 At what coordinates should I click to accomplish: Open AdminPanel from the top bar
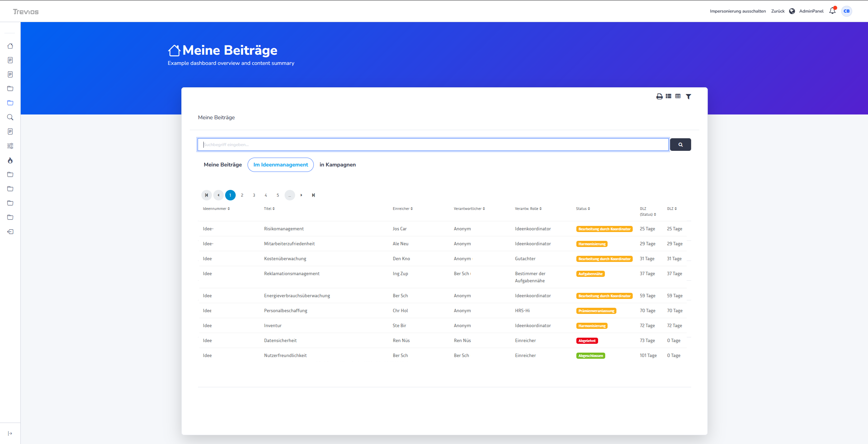[x=812, y=11]
